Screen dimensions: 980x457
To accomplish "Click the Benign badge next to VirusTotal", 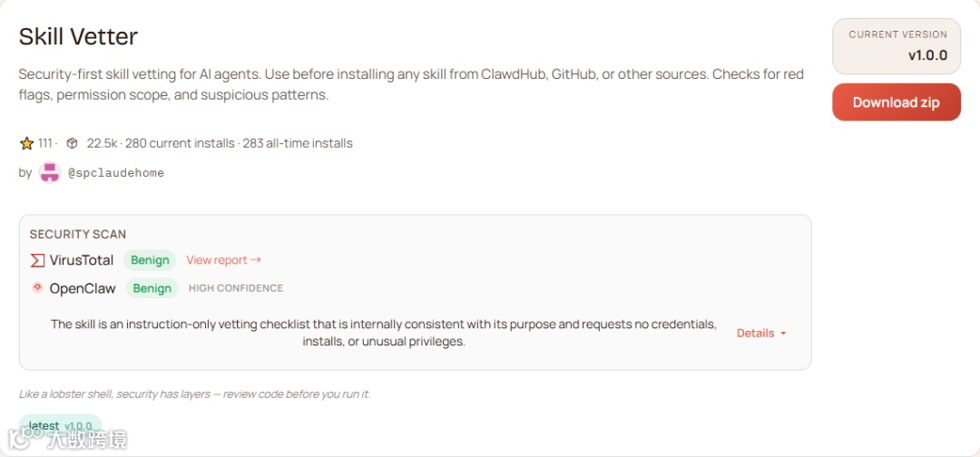I will click(150, 260).
